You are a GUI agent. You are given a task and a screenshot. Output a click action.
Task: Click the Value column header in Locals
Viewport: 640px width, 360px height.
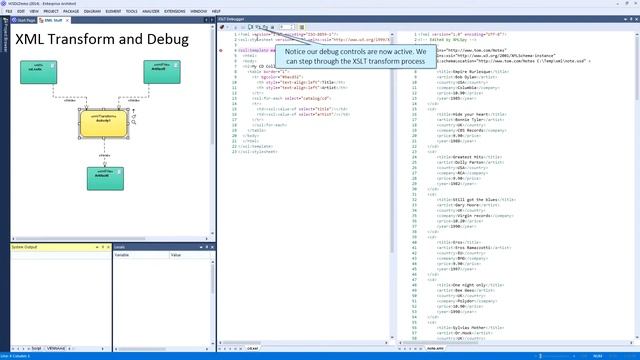click(190, 255)
